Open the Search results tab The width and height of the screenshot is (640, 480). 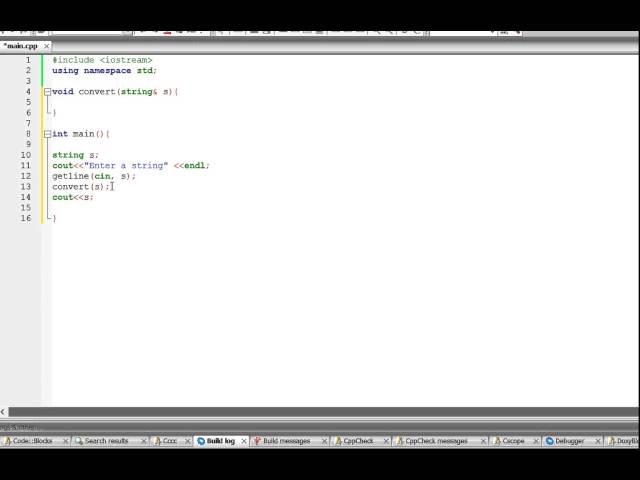pos(106,441)
